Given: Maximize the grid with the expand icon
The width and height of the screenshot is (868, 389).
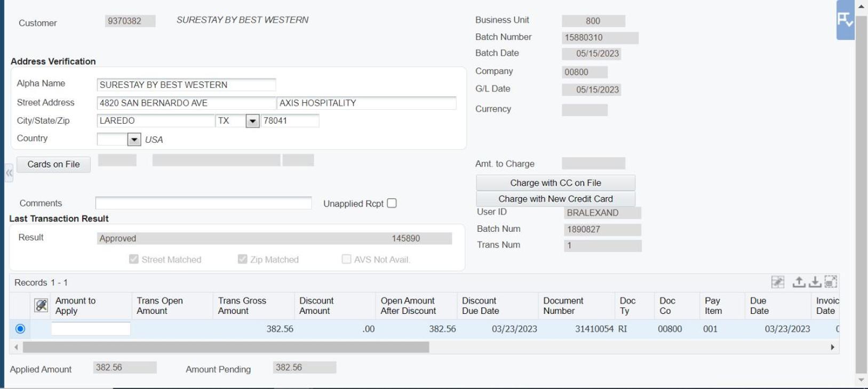Looking at the screenshot, I should (x=831, y=282).
